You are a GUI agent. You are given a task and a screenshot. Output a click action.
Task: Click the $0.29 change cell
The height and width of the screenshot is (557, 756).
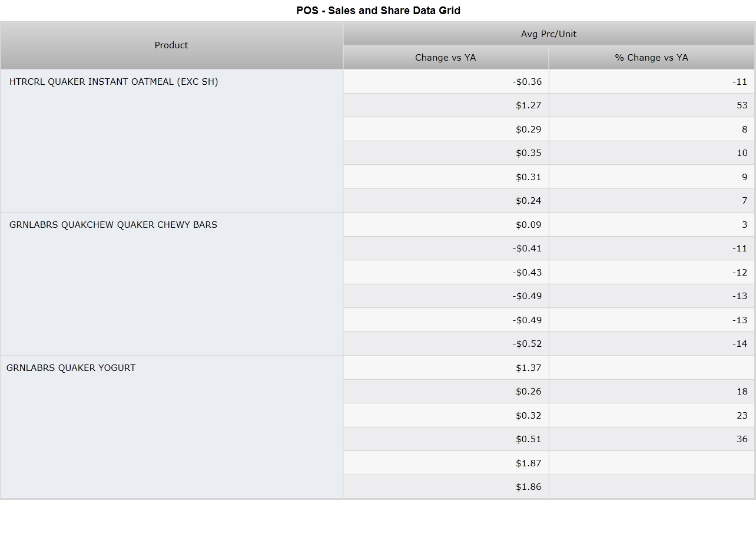(x=446, y=129)
